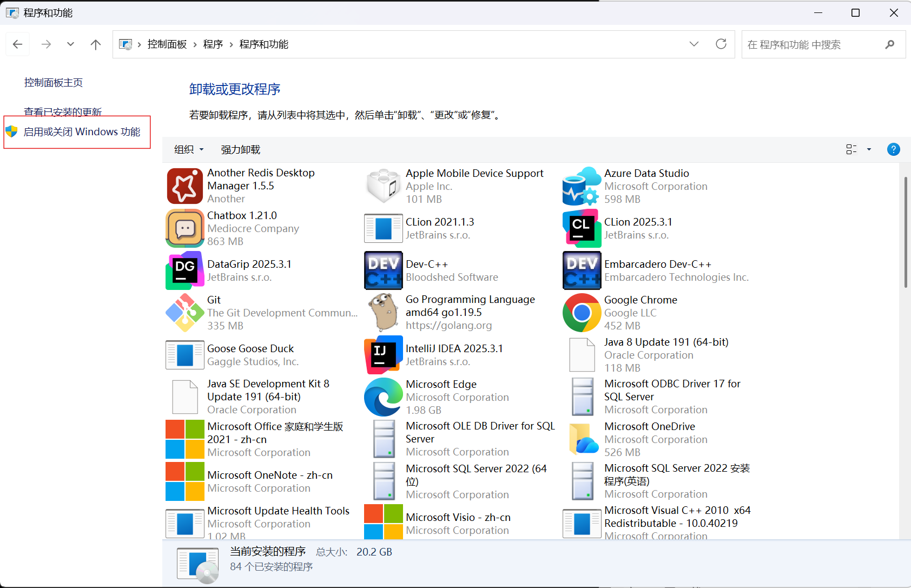
Task: Click the Java 8 Update 191 icon
Action: pos(582,355)
